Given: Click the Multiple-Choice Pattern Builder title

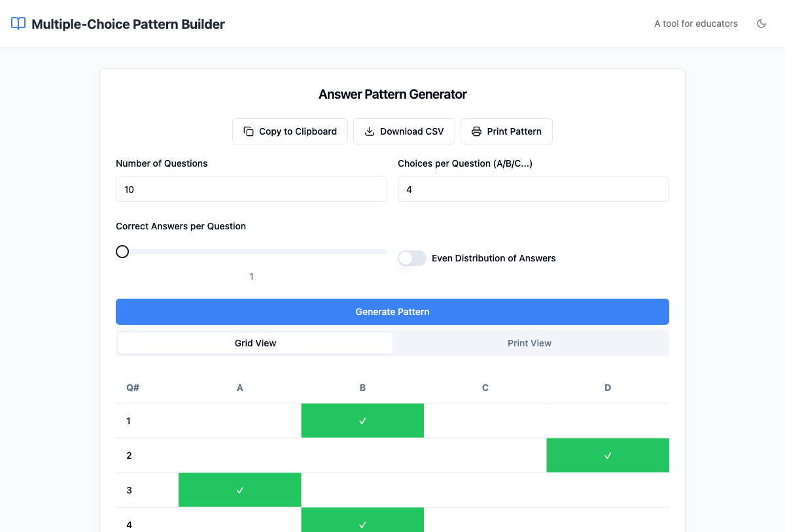Looking at the screenshot, I should pos(128,24).
